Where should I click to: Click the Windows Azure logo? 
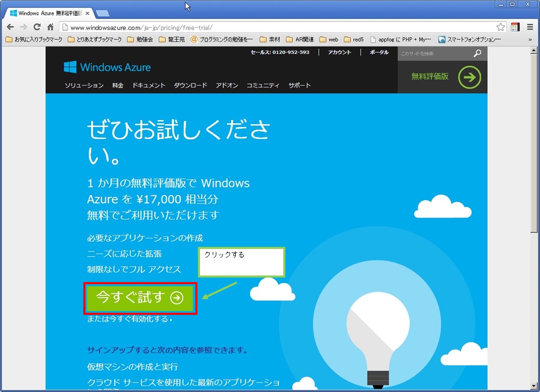pyautogui.click(x=107, y=67)
